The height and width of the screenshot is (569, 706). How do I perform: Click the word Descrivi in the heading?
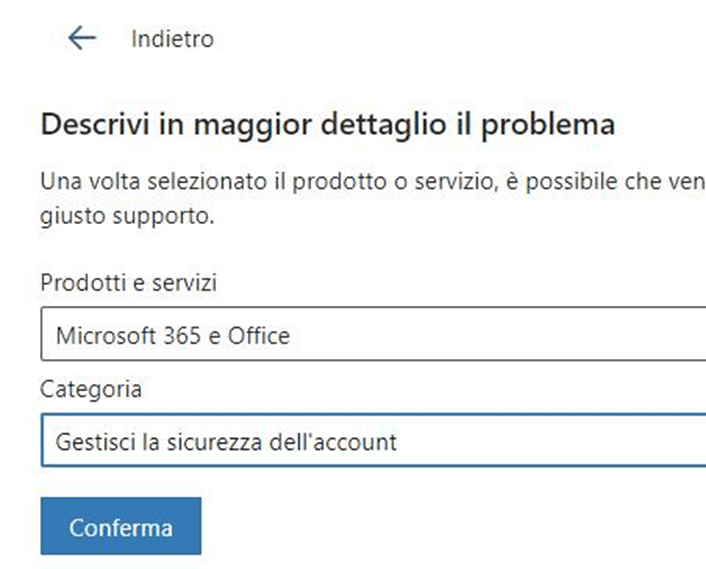point(95,124)
